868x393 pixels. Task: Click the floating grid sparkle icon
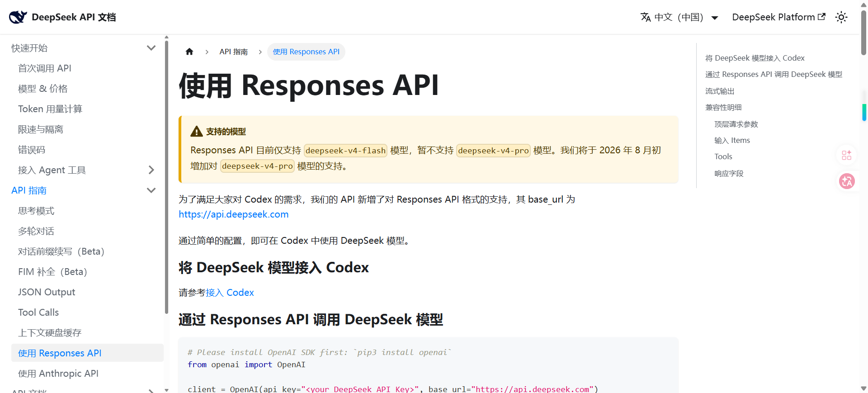[x=847, y=155]
